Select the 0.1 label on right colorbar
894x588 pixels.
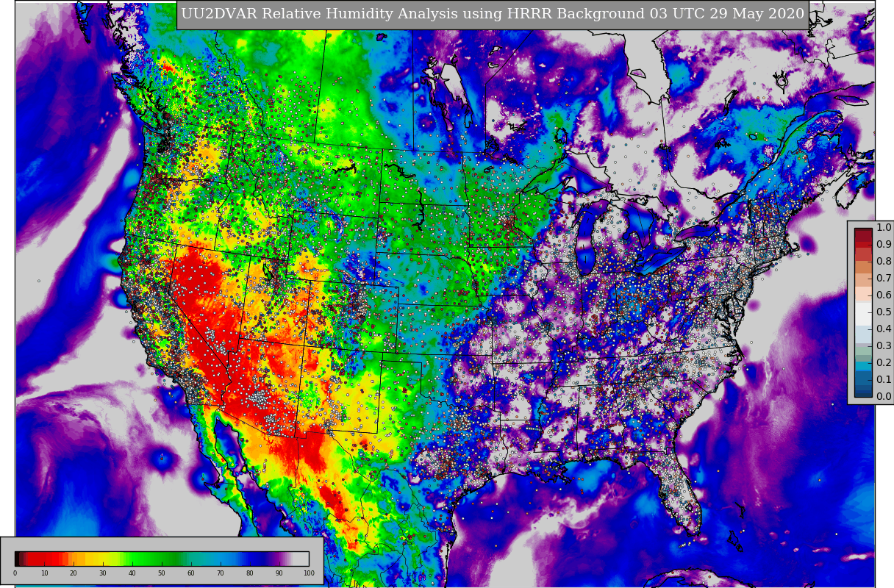pos(884,380)
